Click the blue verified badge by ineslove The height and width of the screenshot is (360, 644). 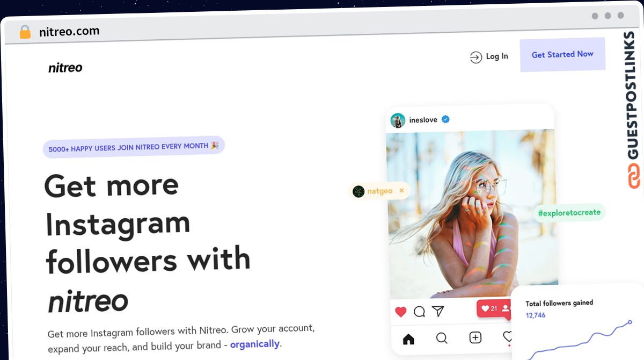(x=445, y=119)
